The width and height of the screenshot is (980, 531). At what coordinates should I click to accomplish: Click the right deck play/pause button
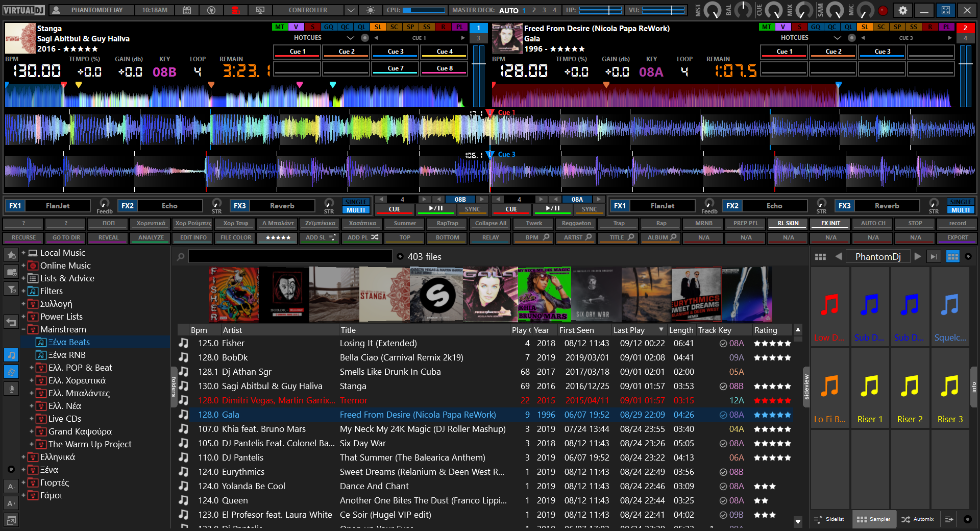[x=552, y=209]
